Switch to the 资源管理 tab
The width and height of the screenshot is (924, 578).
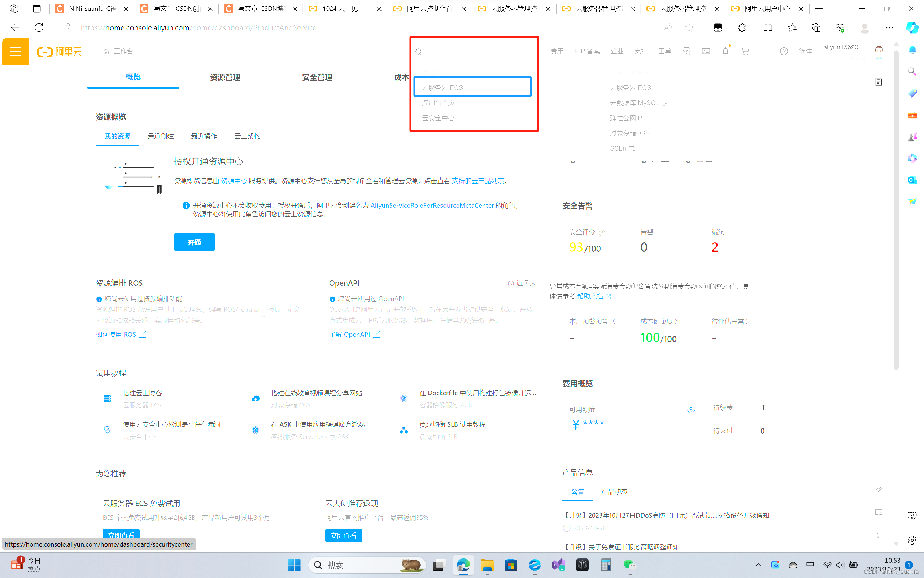click(225, 77)
